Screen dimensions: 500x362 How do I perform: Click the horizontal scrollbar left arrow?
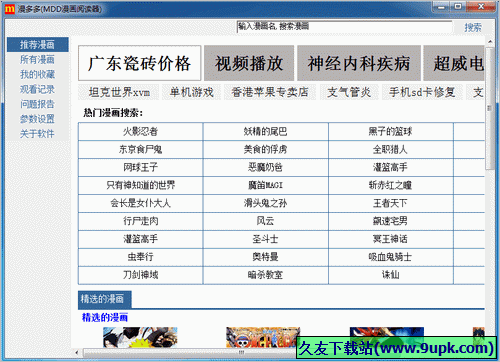click(77, 352)
